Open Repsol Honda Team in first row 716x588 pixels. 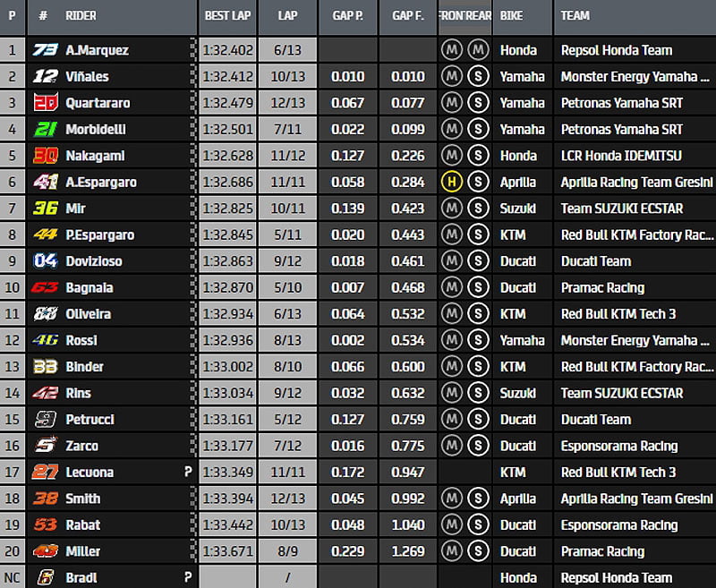click(616, 50)
